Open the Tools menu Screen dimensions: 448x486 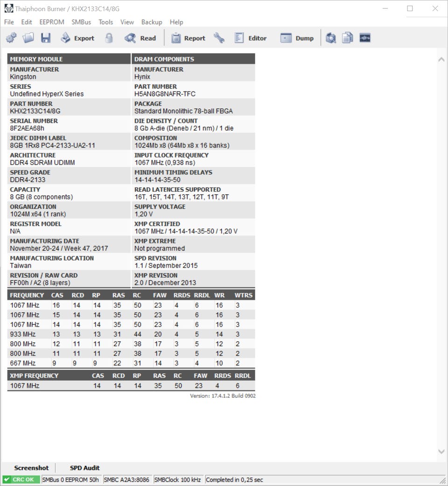coord(105,22)
